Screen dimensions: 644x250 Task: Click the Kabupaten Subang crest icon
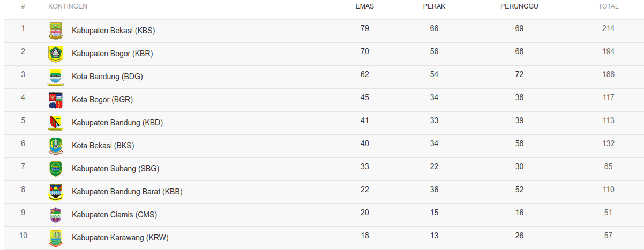(x=56, y=169)
